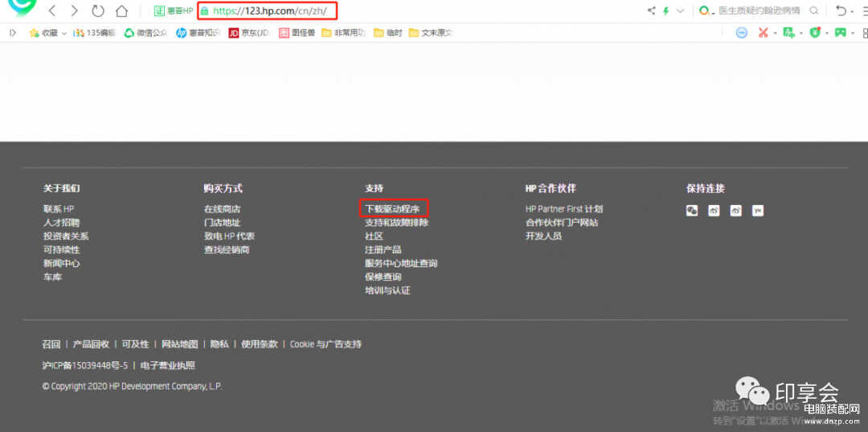This screenshot has height=432, width=868.
Task: Open the 惠普知识 HP bookmark
Action: point(198,33)
